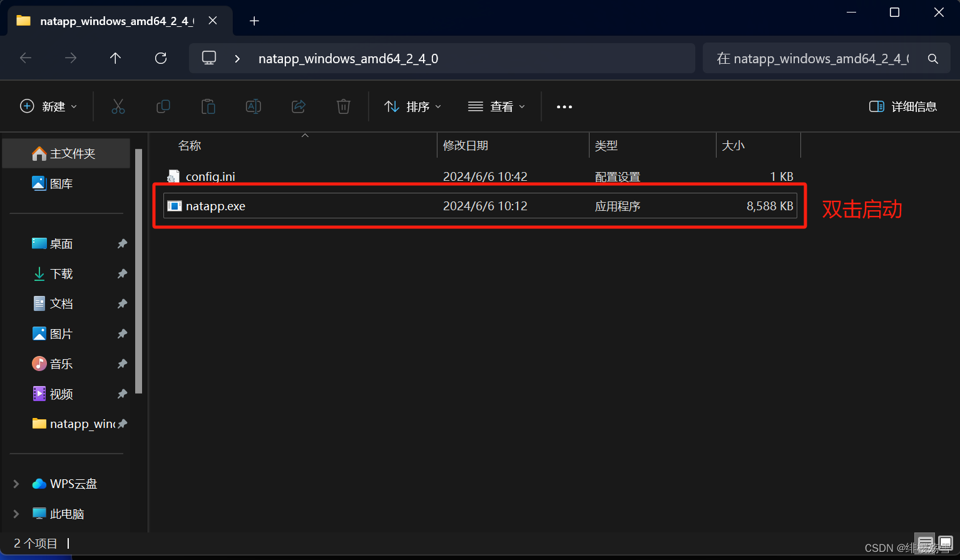Click date 2024/6/6 10:42
Image resolution: width=960 pixels, height=560 pixels.
pos(485,176)
